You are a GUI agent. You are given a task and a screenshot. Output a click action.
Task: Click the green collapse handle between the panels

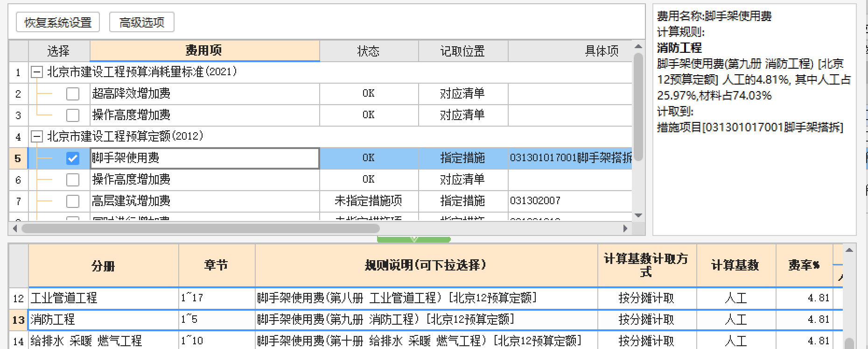click(414, 239)
